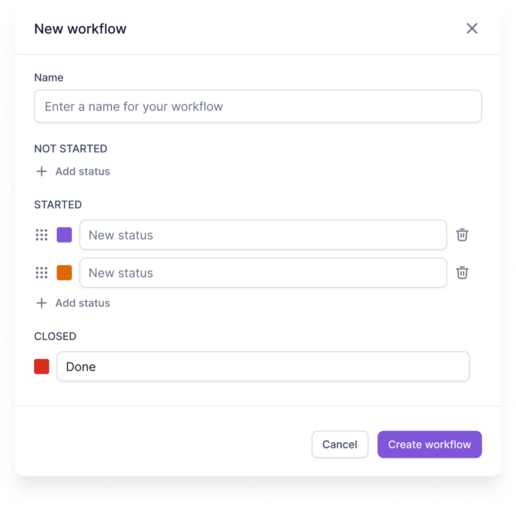Click the Cancel button
Screen dimensions: 516x506
point(340,444)
